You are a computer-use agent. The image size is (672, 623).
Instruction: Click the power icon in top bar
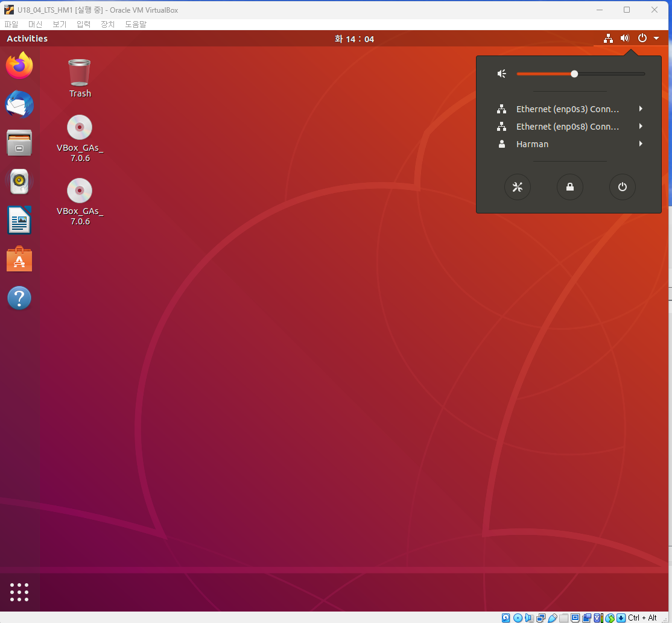pos(642,39)
